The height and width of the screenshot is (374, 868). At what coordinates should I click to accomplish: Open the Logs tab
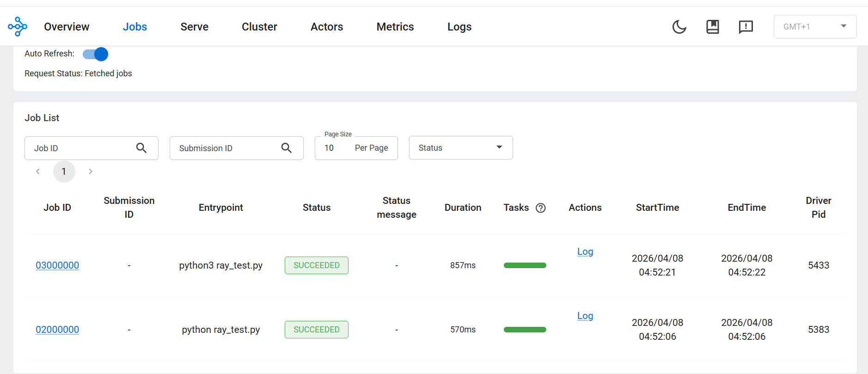tap(459, 27)
